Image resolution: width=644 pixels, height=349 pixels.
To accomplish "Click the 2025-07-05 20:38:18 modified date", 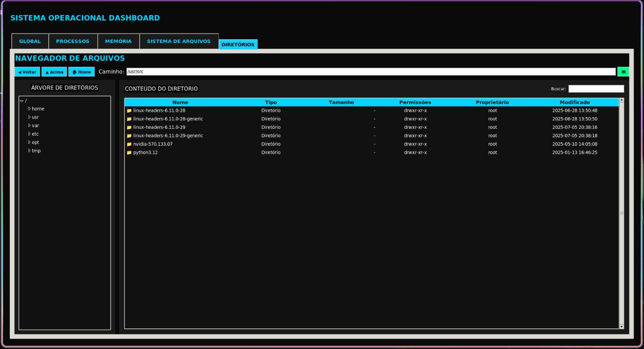I will coord(575,136).
